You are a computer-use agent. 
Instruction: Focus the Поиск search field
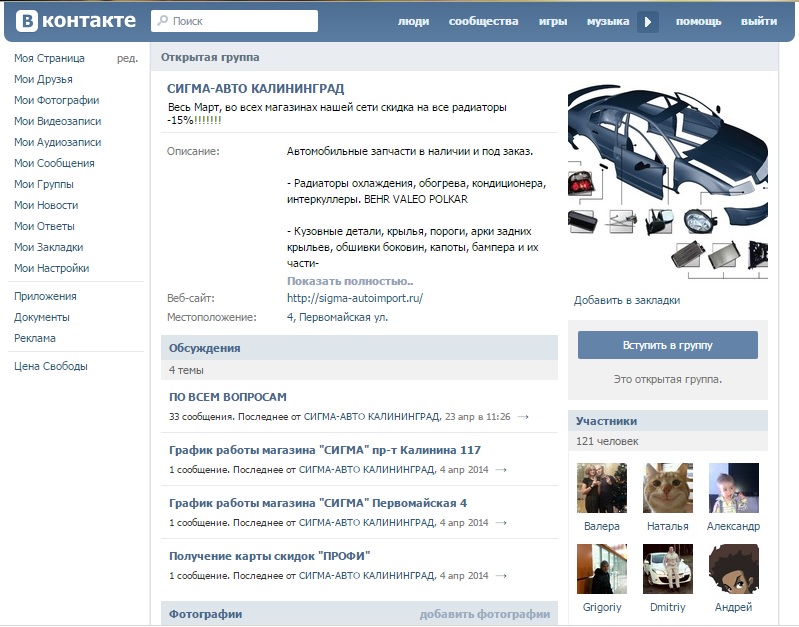click(x=234, y=21)
